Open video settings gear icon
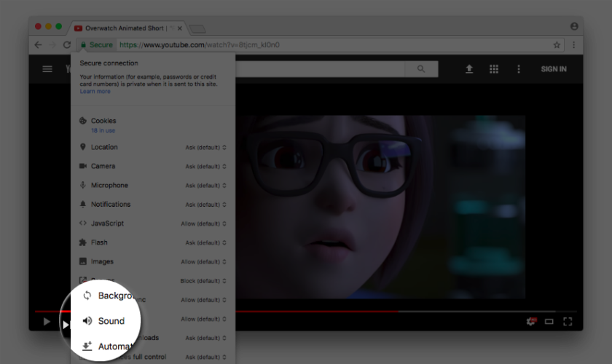612x364 pixels. pos(531,321)
